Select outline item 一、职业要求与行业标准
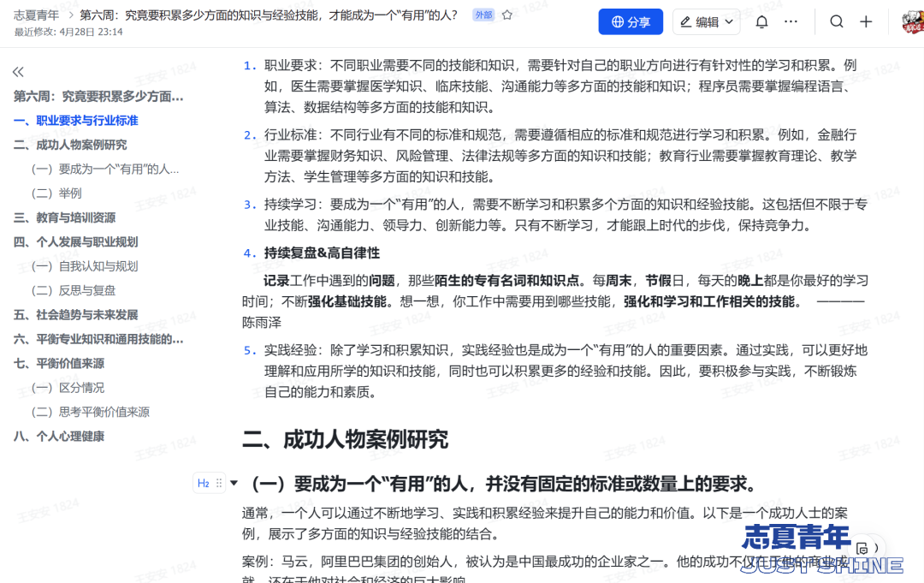This screenshot has height=583, width=924. point(76,120)
